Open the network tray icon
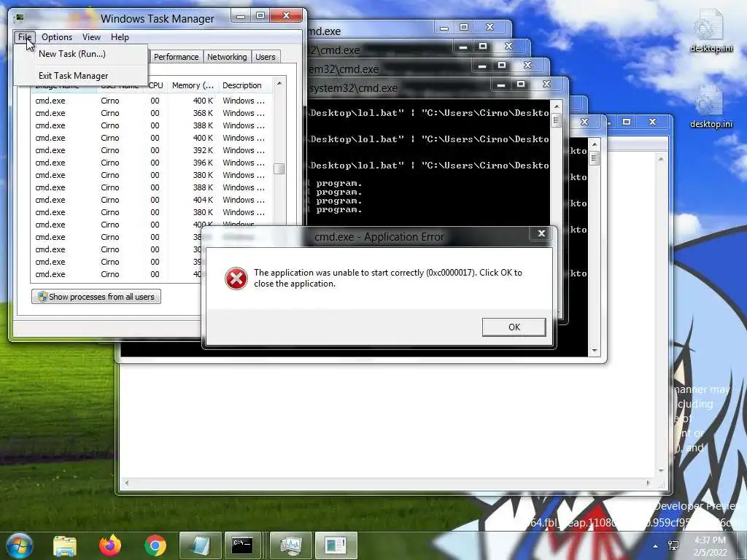The image size is (747, 560). [673, 545]
